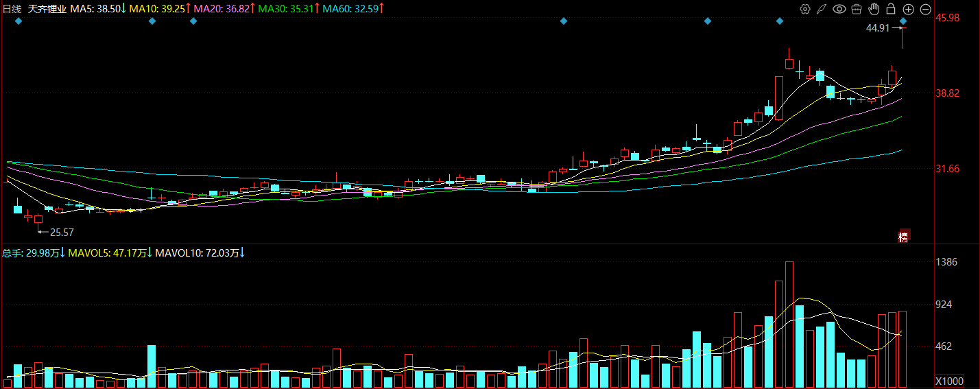Click the diamond marker above the 44.91 label

903,21
